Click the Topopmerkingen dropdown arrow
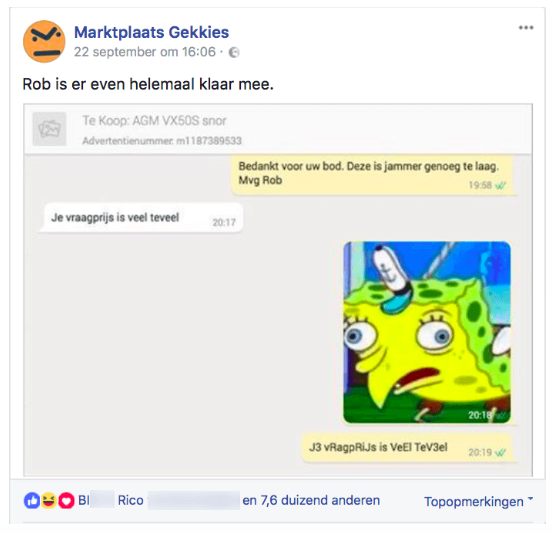 coord(530,499)
